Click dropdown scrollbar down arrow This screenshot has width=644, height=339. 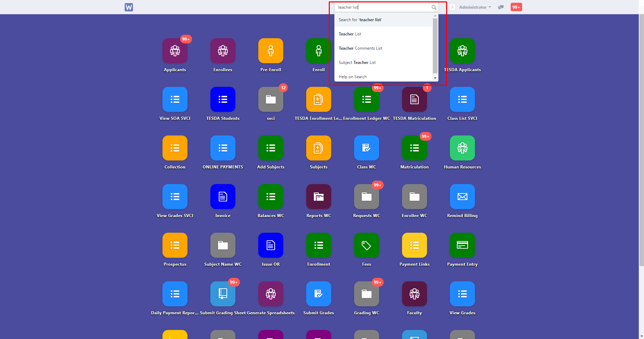[435, 78]
